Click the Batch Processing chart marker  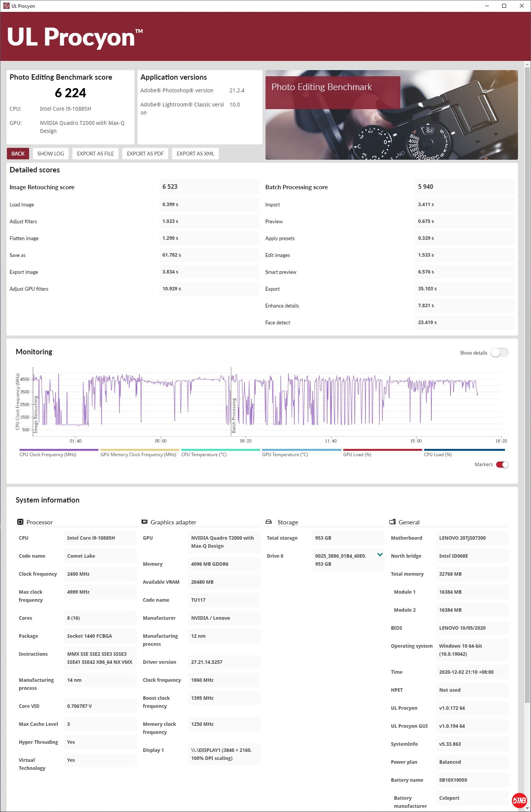click(234, 416)
